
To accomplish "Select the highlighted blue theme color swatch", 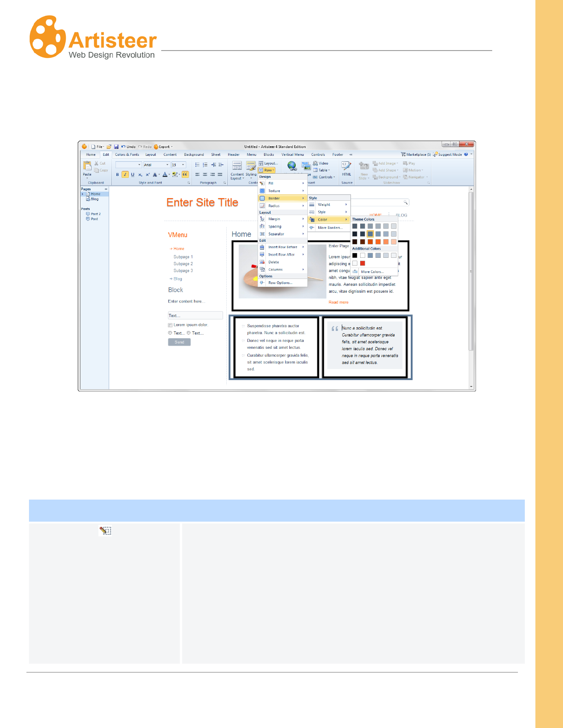I will tap(370, 234).
